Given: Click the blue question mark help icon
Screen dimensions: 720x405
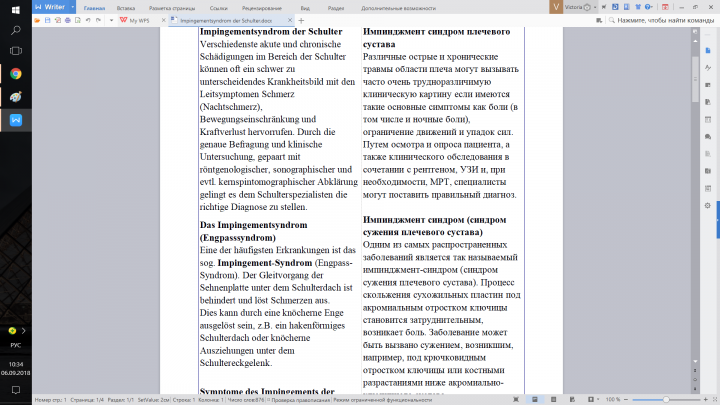Looking at the screenshot, I should click(648, 7).
